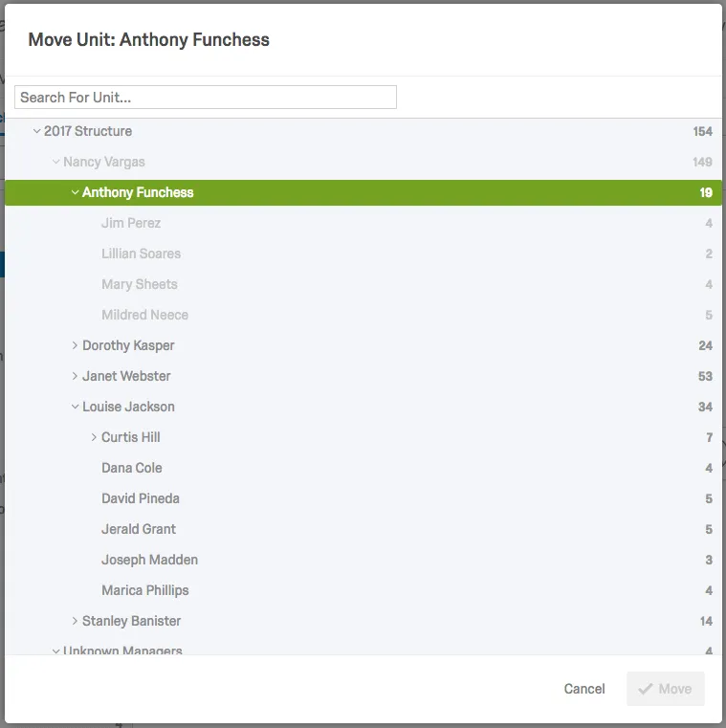Collapse the Anthony Funchess chevron
The height and width of the screenshot is (728, 726).
76,192
